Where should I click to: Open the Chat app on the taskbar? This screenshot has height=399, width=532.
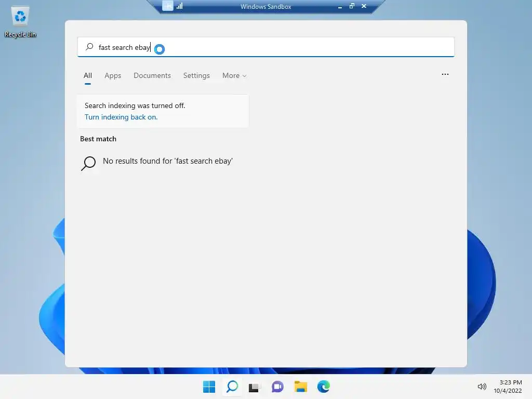pos(277,387)
